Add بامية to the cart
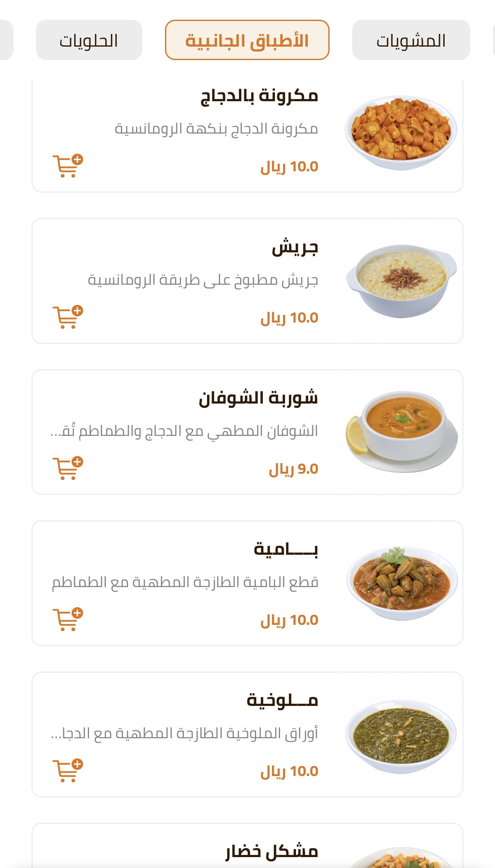The width and height of the screenshot is (495, 868). [x=68, y=619]
